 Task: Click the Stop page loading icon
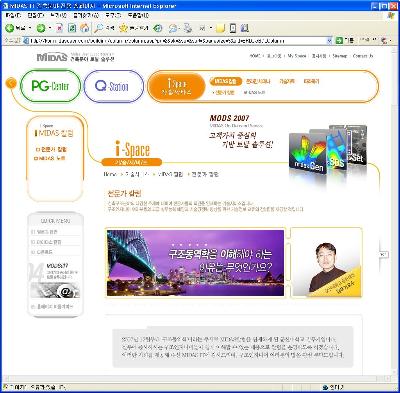60,28
